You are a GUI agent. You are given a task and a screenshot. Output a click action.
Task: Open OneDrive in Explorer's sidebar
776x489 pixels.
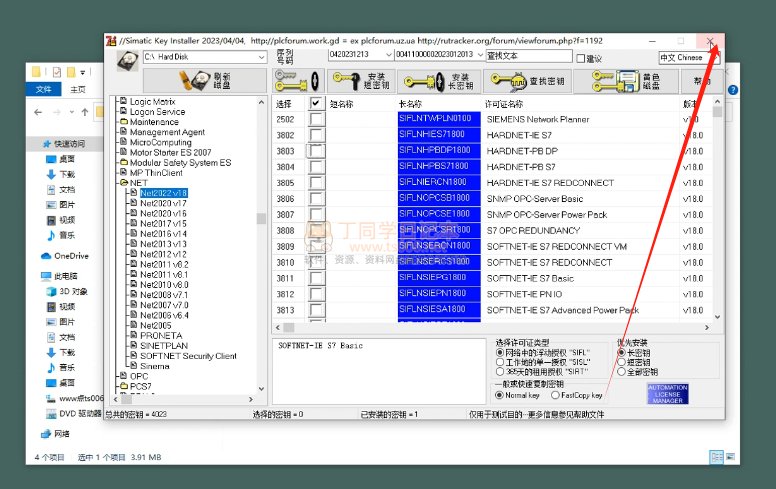[x=64, y=256]
